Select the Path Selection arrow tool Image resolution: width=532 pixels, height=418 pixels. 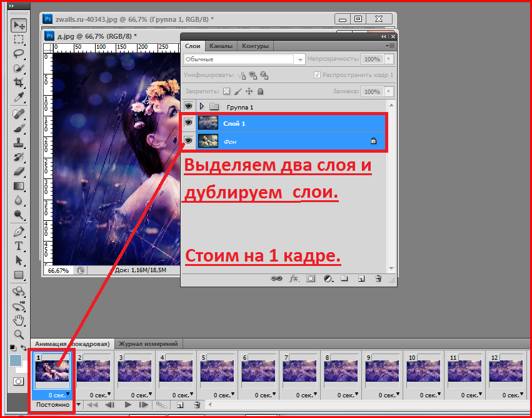click(19, 260)
